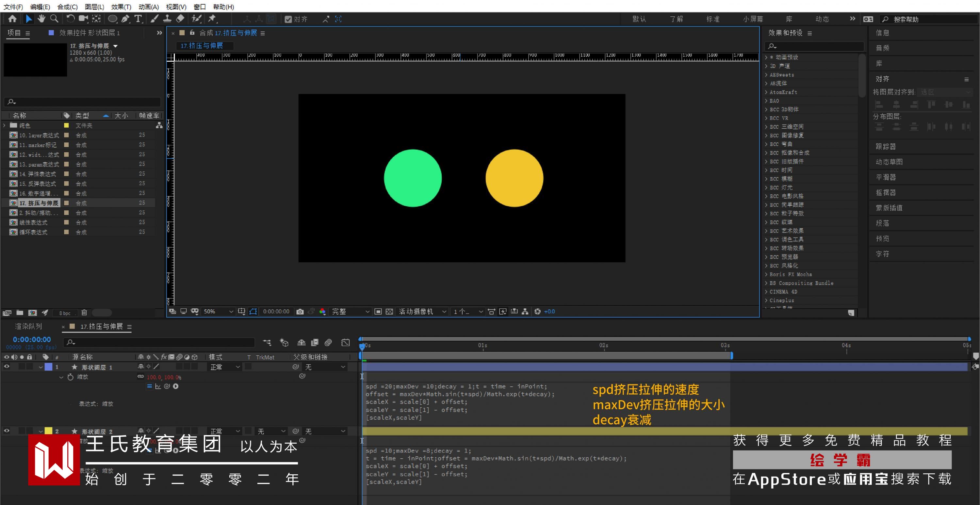Viewport: 980px width, 505px height.
Task: Toggle the 对齐 snapping checkbox
Action: [x=288, y=19]
